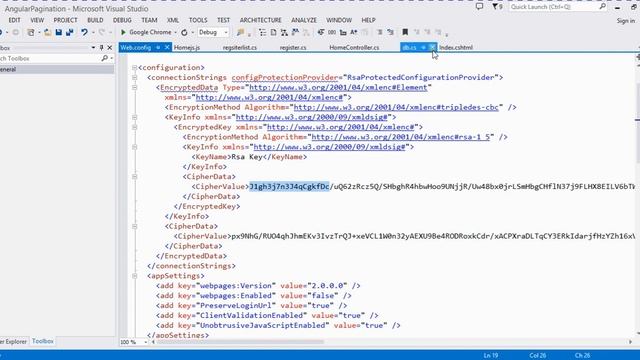Click the Col 26 status bar entry
Viewport: 640px width, 360px height.
tap(538, 355)
